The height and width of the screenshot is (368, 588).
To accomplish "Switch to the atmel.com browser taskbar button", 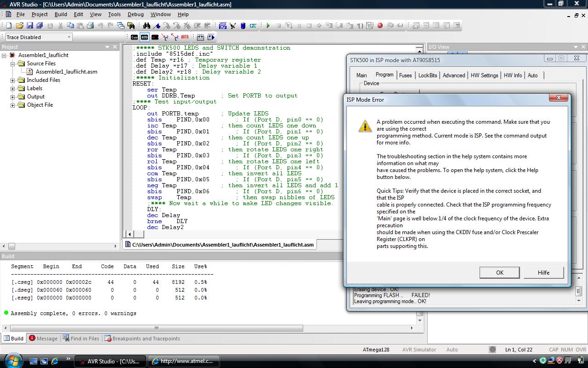I will pyautogui.click(x=185, y=361).
